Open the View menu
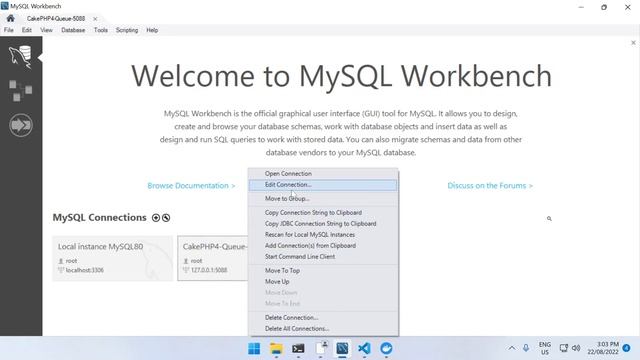Image resolution: width=640 pixels, height=360 pixels. coord(46,30)
